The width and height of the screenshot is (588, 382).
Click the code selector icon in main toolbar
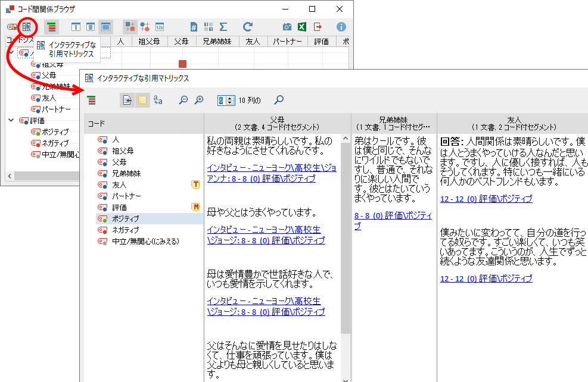[12, 27]
